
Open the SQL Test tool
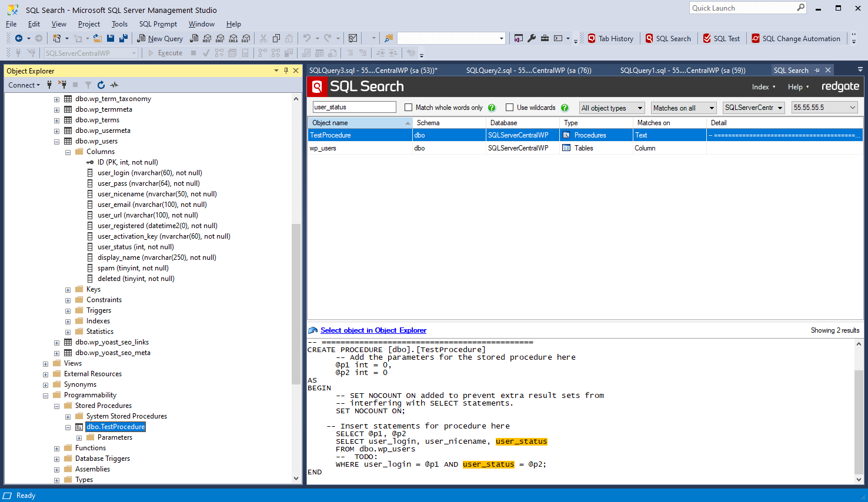pos(722,38)
